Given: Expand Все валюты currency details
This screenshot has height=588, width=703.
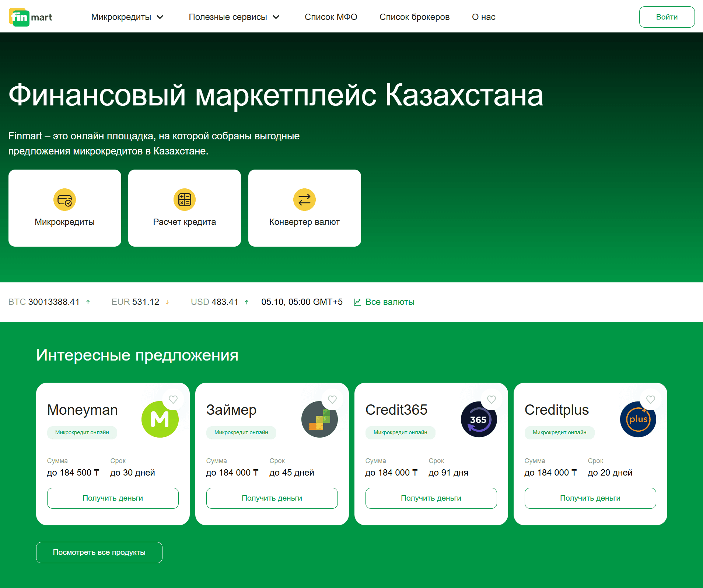Looking at the screenshot, I should click(x=389, y=302).
